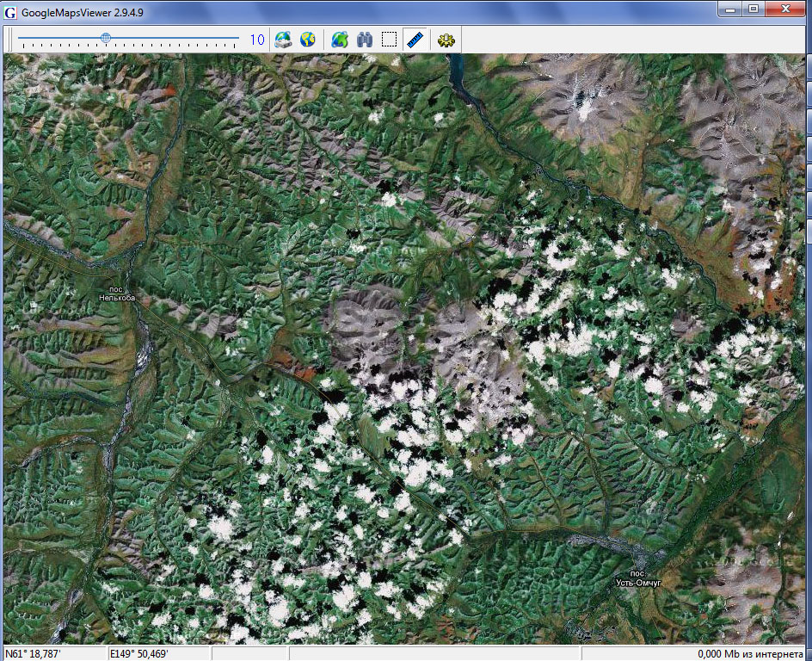This screenshot has width=812, height=661.
Task: Click the пос. Усть-Омчуг map label
Action: pyautogui.click(x=637, y=578)
